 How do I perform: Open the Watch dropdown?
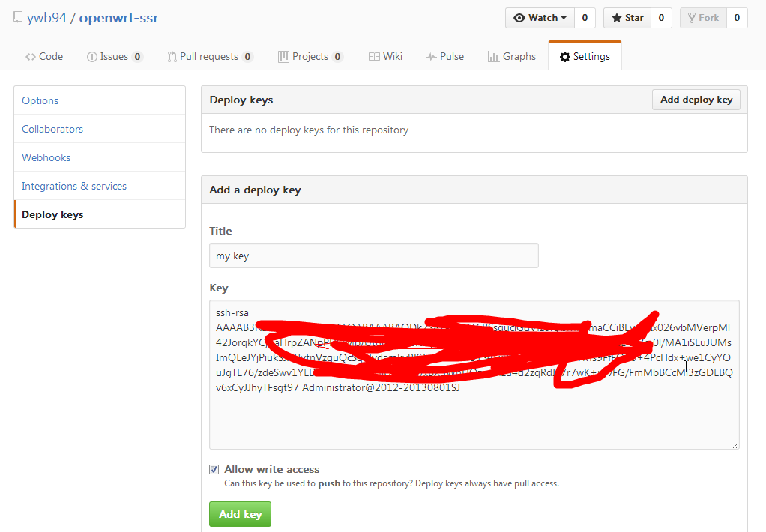(540, 18)
